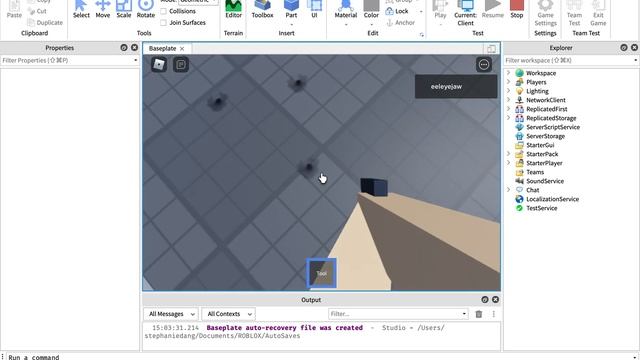The height and width of the screenshot is (360, 640).
Task: Activate the Rotate tool
Action: coord(146,9)
